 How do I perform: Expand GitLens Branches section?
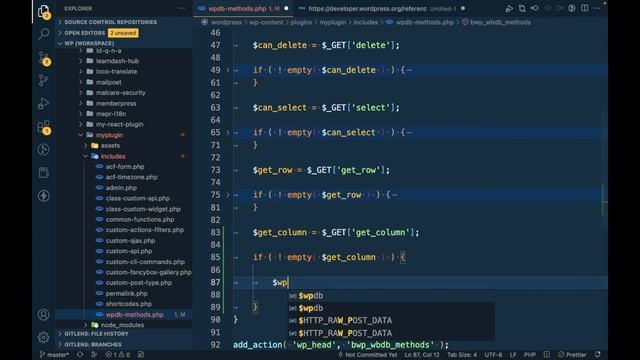93,344
